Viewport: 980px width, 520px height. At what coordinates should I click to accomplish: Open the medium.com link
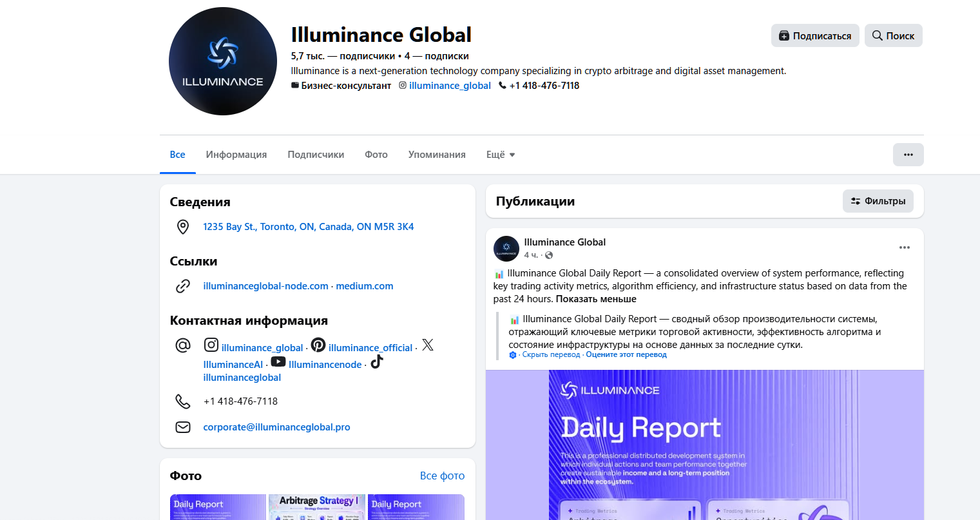(x=365, y=286)
